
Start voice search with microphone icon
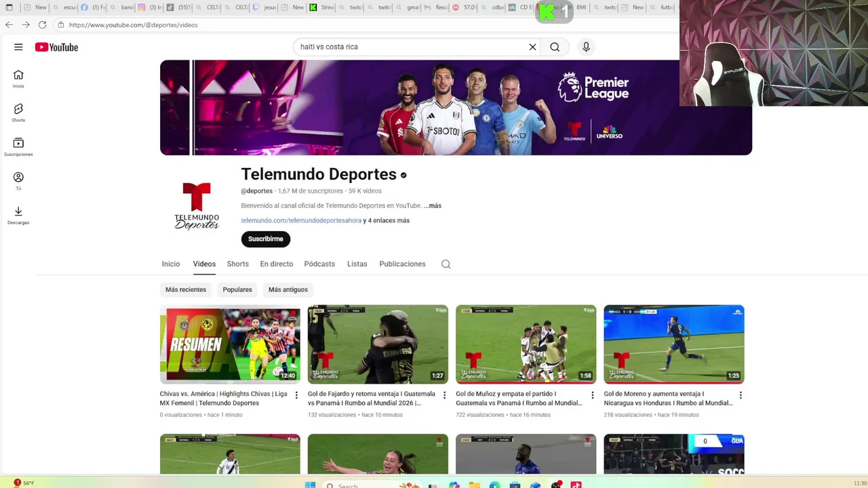[x=586, y=47]
